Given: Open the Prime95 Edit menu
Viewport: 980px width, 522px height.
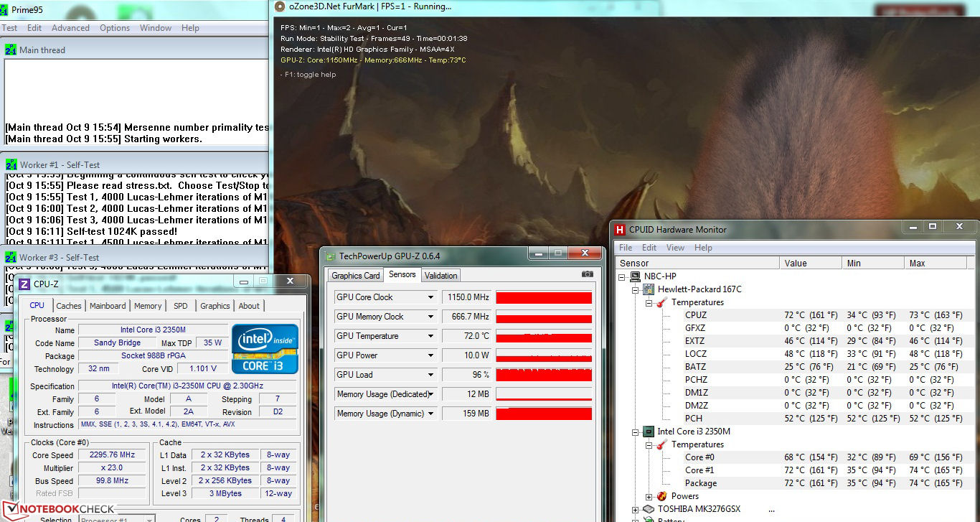Looking at the screenshot, I should 34,28.
